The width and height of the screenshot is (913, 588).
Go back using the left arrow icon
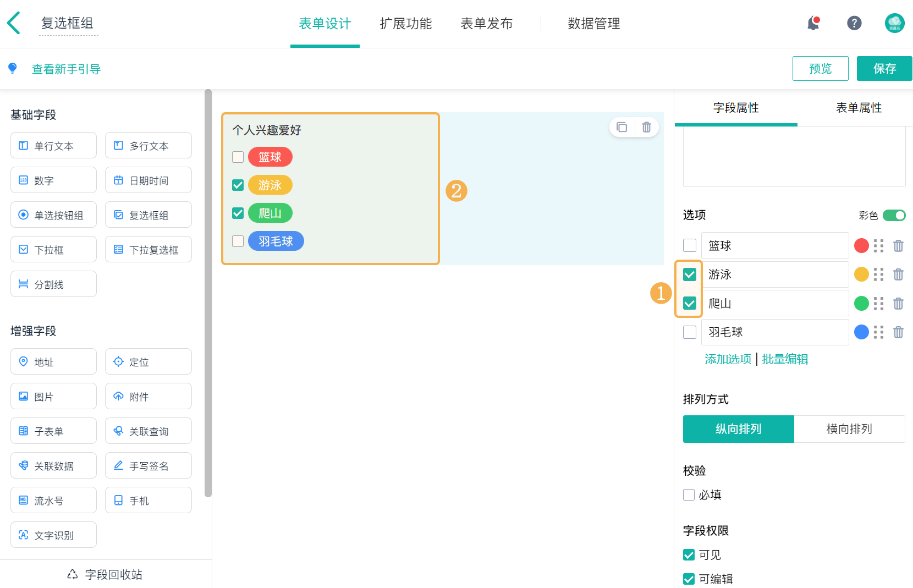point(14,23)
